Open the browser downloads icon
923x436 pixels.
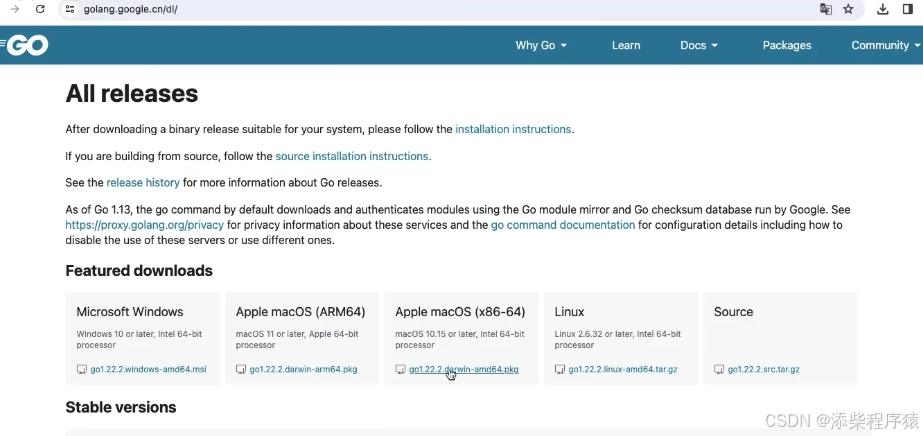pyautogui.click(x=882, y=9)
